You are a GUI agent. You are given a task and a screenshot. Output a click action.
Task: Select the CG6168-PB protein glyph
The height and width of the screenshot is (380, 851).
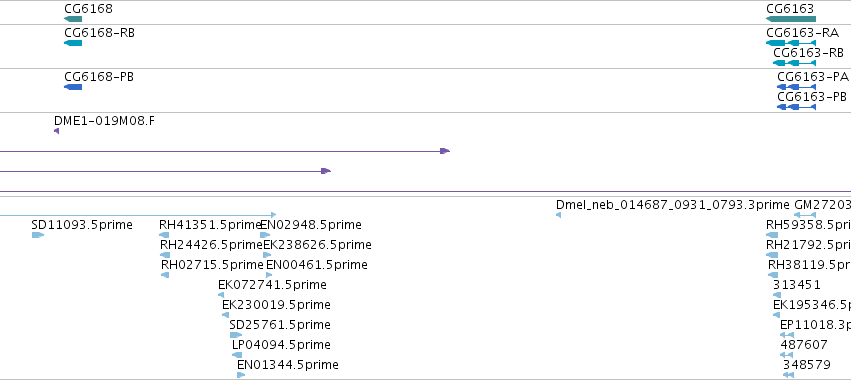click(x=73, y=87)
